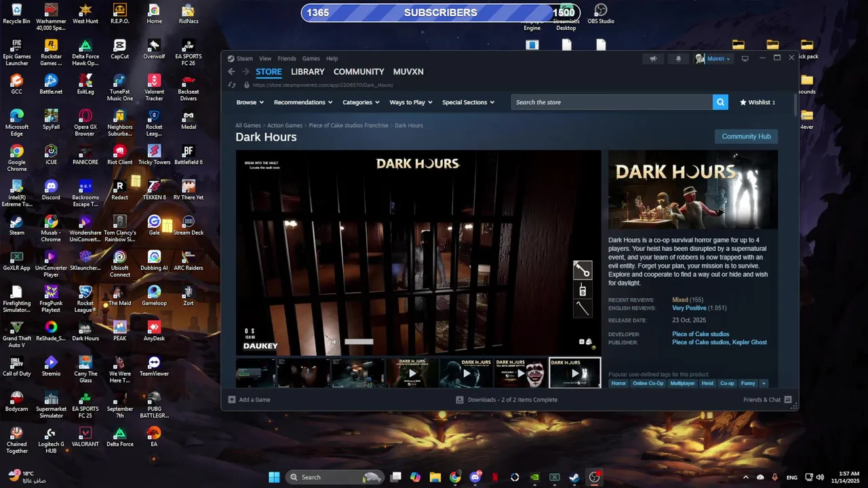Open the Friends menu
The width and height of the screenshot is (868, 488).
point(287,59)
